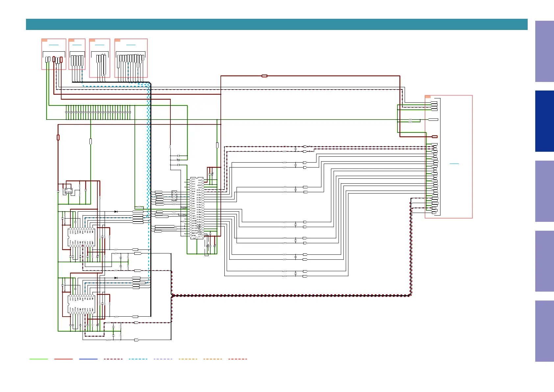Open the topmost lavender side tab
The width and height of the screenshot is (554, 392).
544,51
